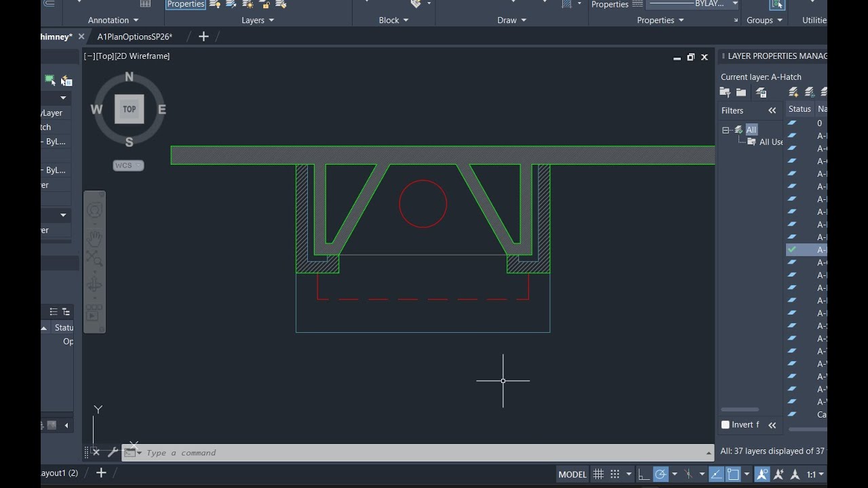Select the Layout1 (2) tab
Image resolution: width=868 pixels, height=488 pixels.
(x=60, y=473)
